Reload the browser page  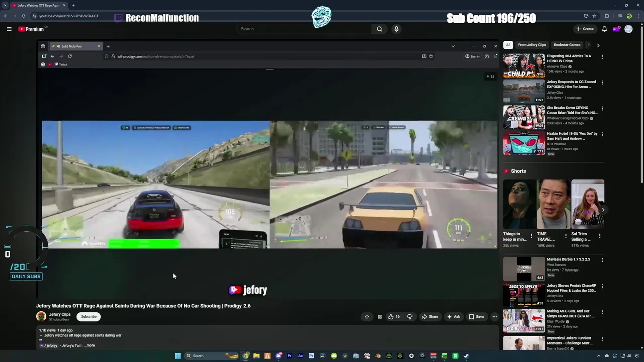(x=23, y=16)
